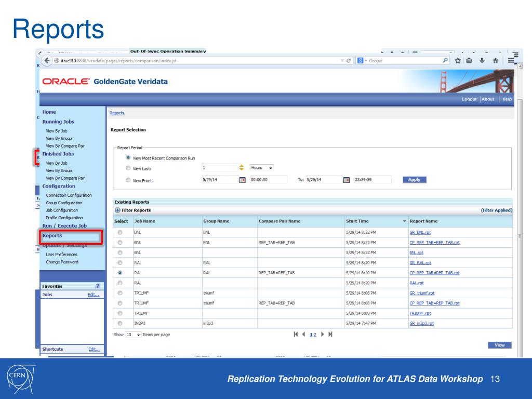Sort by Start Time column arrow
This screenshot has height=399, width=532.
[x=404, y=221]
